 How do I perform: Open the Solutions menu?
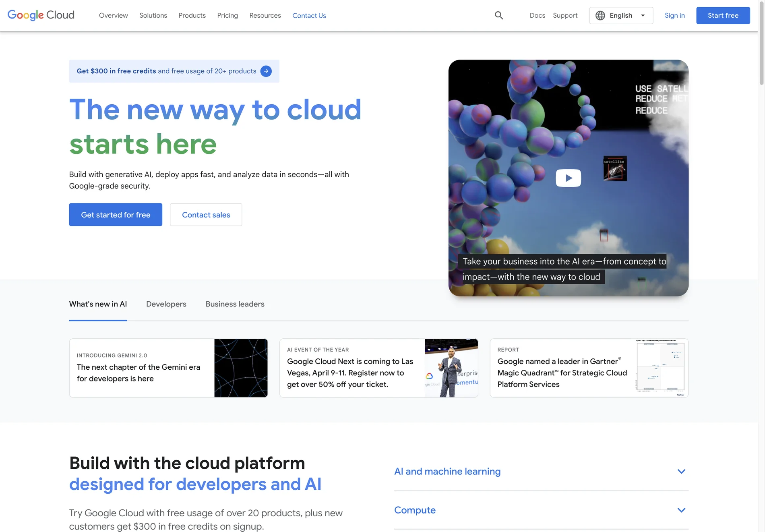click(x=153, y=15)
